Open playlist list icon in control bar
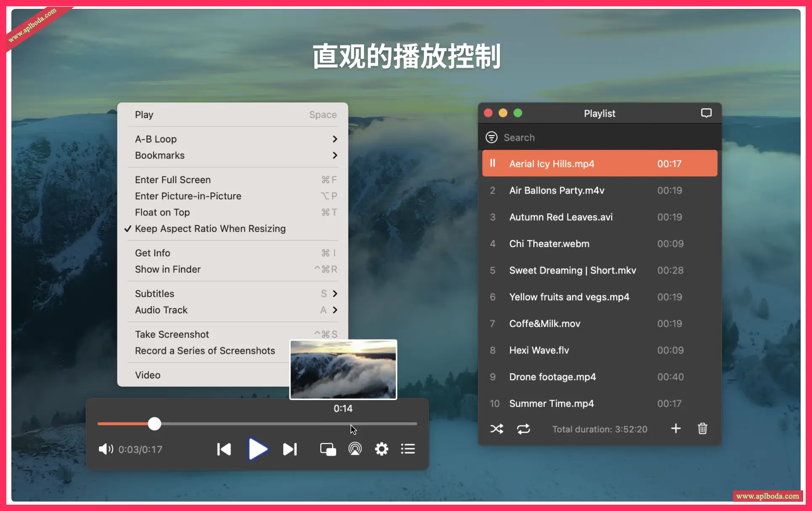The image size is (812, 511). pyautogui.click(x=408, y=449)
